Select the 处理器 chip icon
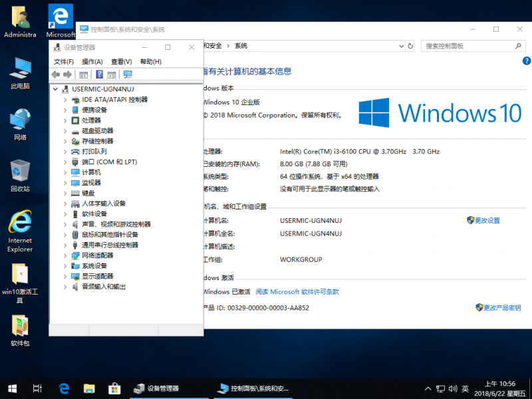Screen dimensions: 532x399 tap(75, 120)
